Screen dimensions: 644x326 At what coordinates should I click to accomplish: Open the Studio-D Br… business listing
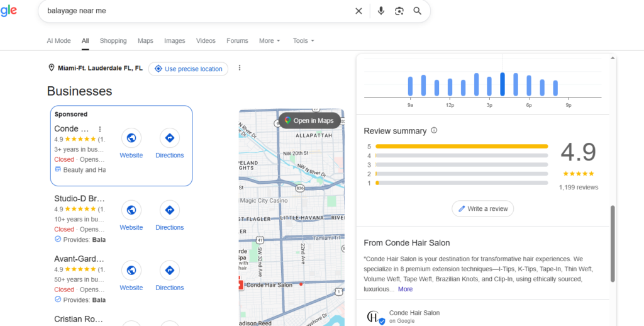point(80,199)
